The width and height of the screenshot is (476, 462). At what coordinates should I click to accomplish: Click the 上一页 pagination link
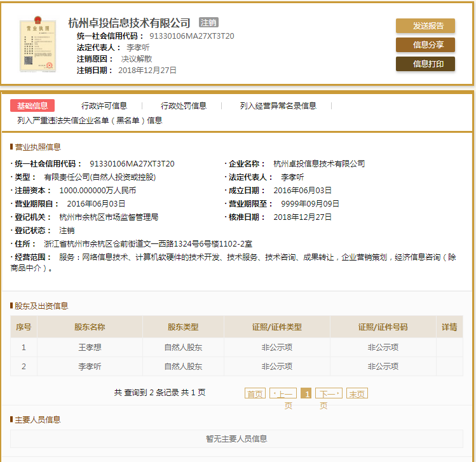click(283, 393)
